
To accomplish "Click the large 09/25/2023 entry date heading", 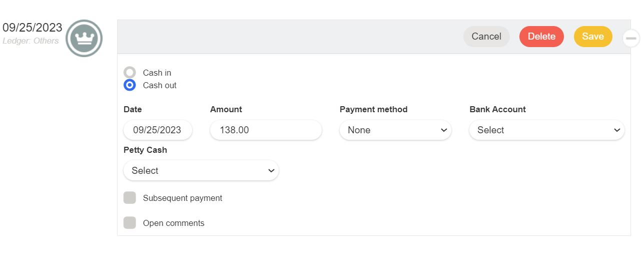I will tap(33, 28).
